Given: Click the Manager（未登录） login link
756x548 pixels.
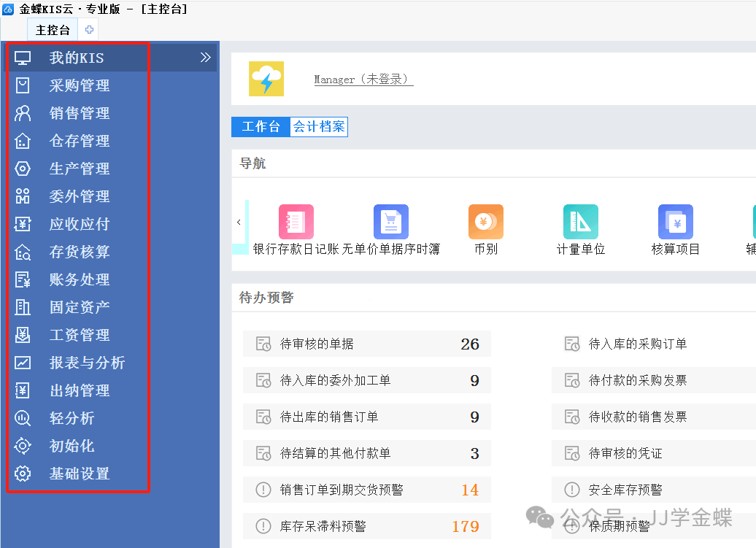Looking at the screenshot, I should point(363,80).
